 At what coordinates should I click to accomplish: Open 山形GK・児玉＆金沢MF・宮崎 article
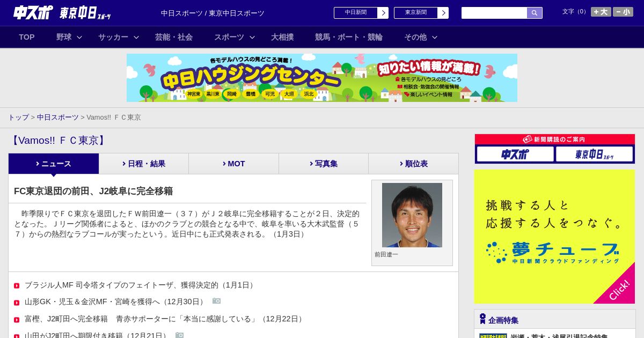pos(115,302)
